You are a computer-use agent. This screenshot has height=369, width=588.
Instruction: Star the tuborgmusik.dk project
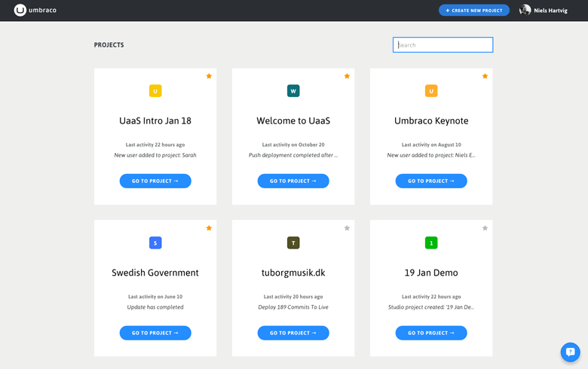tap(347, 227)
